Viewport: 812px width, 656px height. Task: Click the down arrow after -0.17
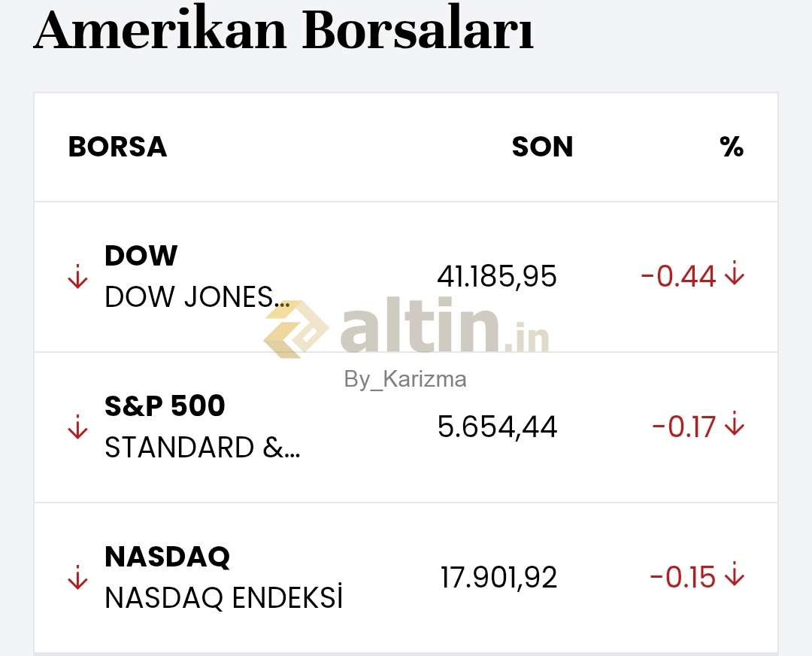click(735, 424)
